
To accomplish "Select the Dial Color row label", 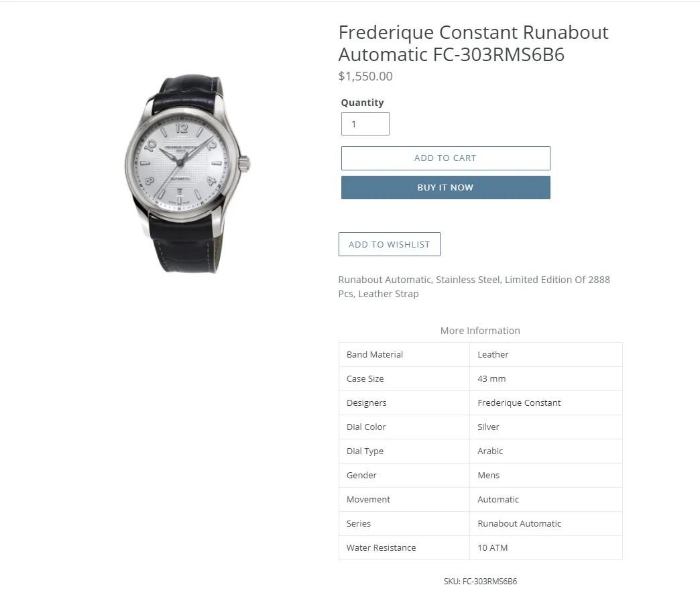I will click(366, 427).
